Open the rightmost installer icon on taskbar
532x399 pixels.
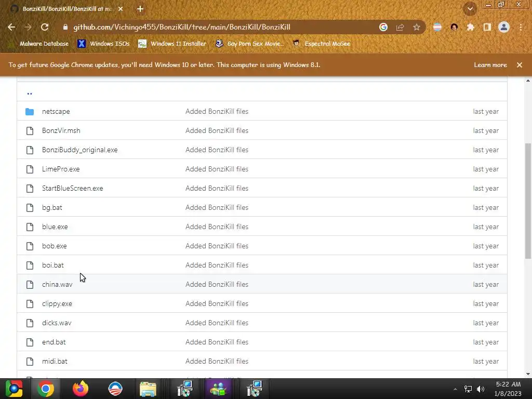(x=255, y=389)
